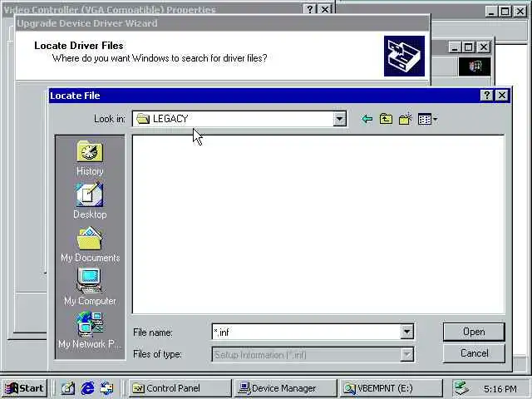The height and width of the screenshot is (399, 532).
Task: Click the Locate File help button
Action: pos(487,96)
